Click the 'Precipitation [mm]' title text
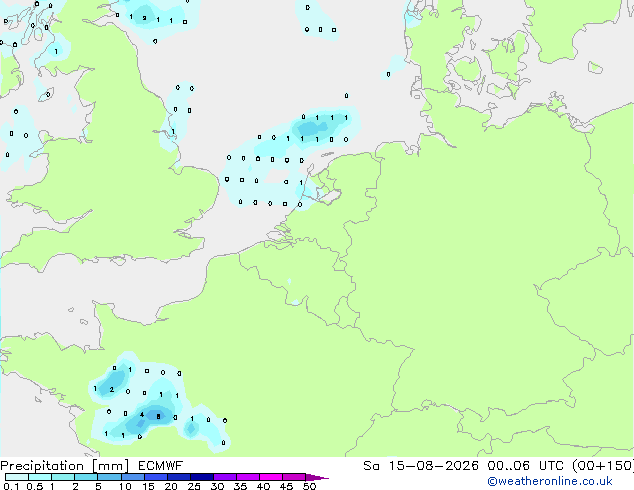The width and height of the screenshot is (634, 490). (x=64, y=466)
